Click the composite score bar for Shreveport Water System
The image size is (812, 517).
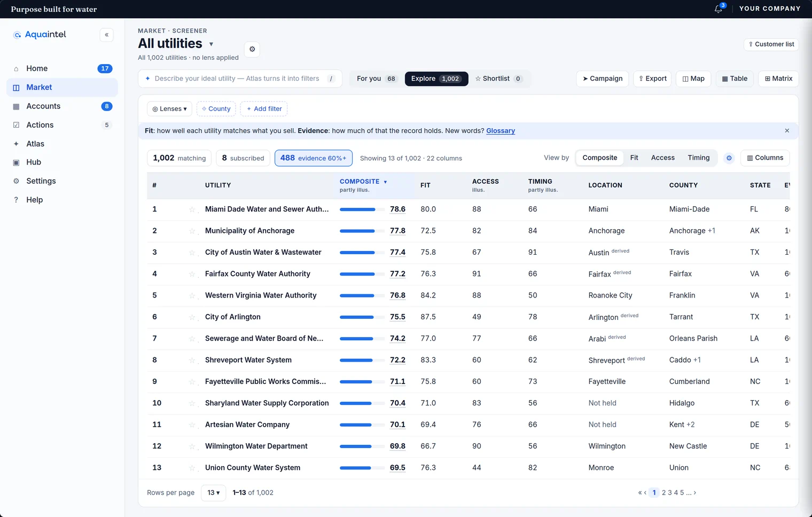[x=362, y=360]
